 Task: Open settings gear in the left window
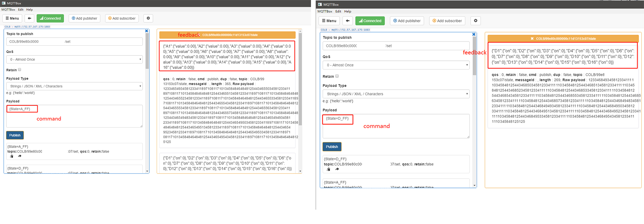tap(148, 18)
